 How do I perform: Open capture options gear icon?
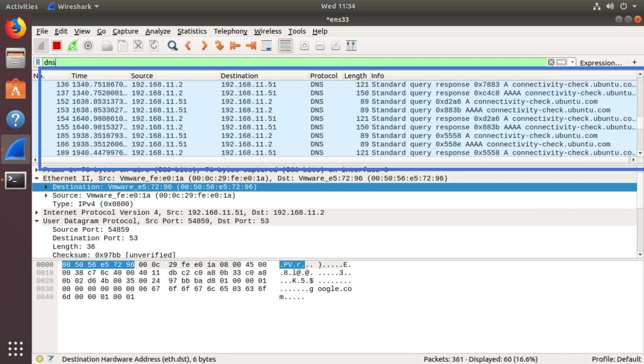click(88, 46)
